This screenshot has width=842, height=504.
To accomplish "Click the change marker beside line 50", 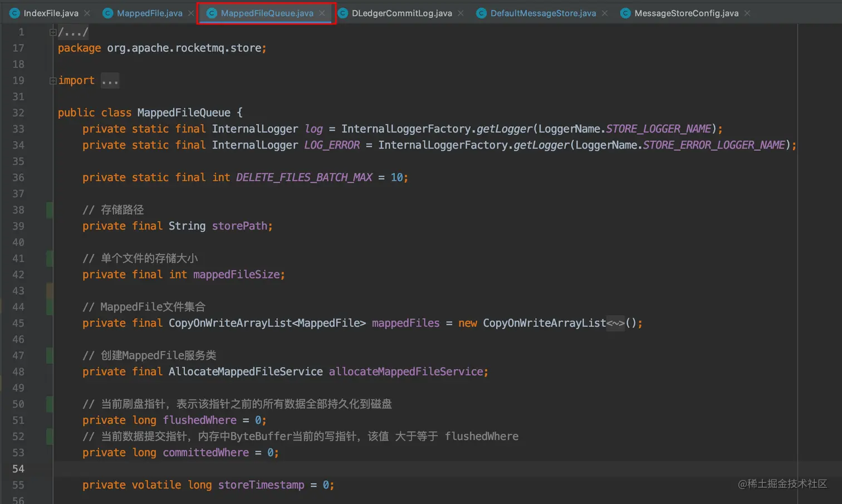I will pos(50,404).
